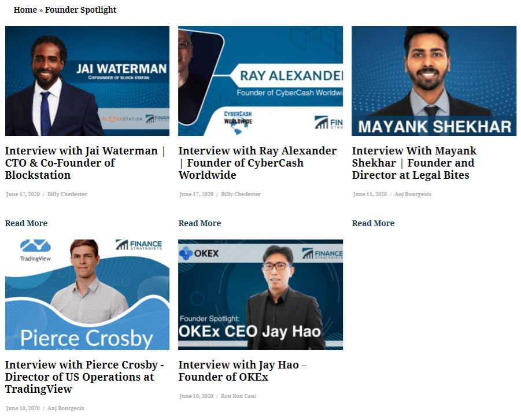Click Read More under Ray Alexander article
Screen dimensions: 521x420
[199, 223]
